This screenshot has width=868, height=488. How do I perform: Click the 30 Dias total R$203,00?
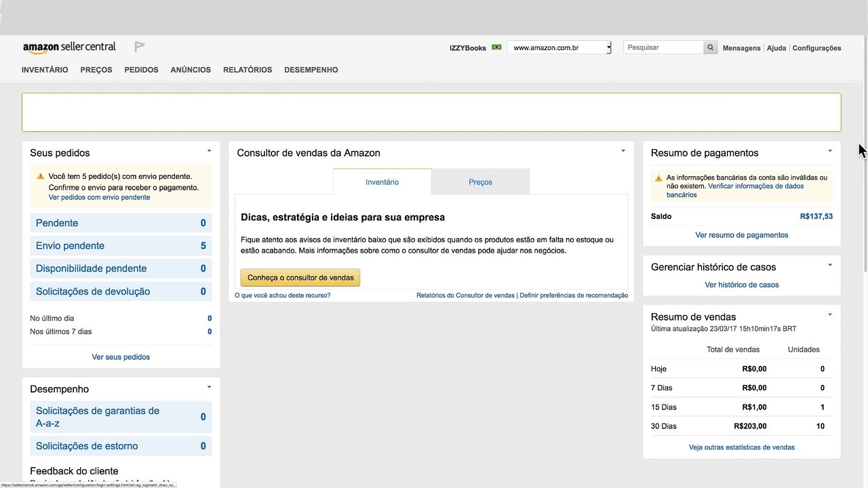pos(750,426)
